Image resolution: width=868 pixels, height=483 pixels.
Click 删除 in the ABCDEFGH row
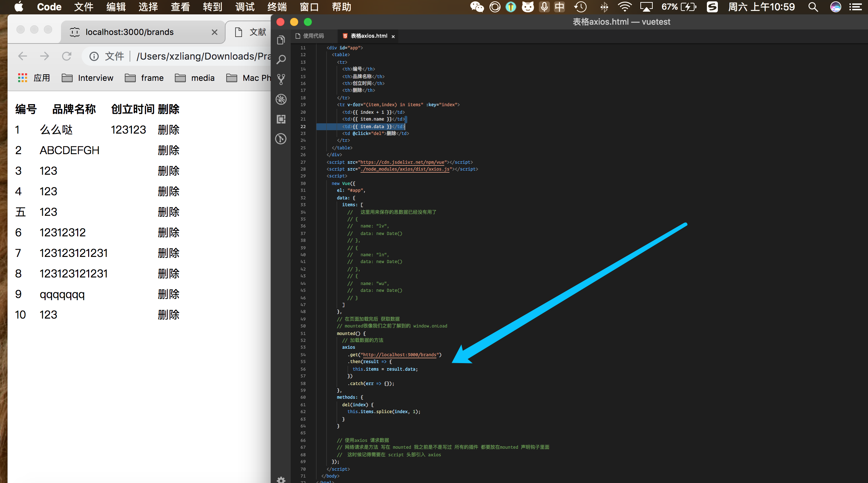pos(168,150)
